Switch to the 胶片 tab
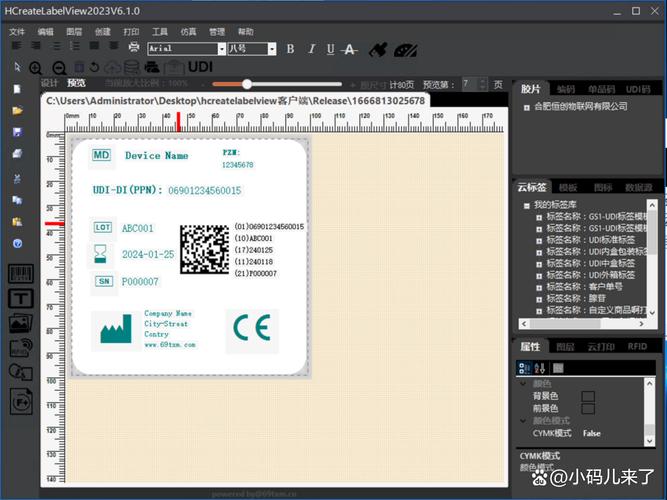Image resolution: width=667 pixels, height=500 pixels. (x=530, y=89)
